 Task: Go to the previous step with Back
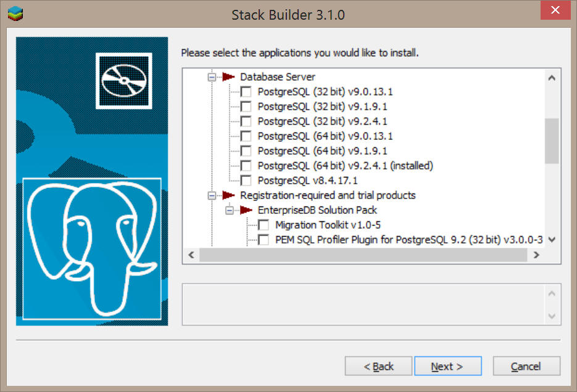point(378,366)
